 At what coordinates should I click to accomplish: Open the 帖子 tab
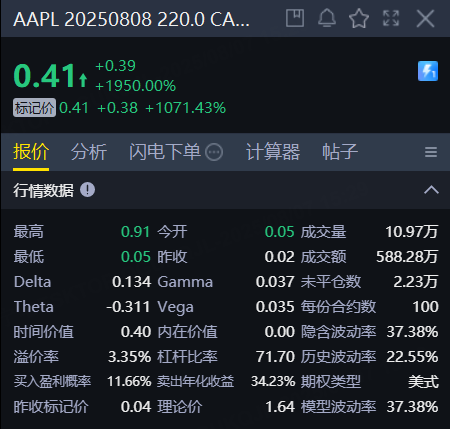click(x=340, y=152)
